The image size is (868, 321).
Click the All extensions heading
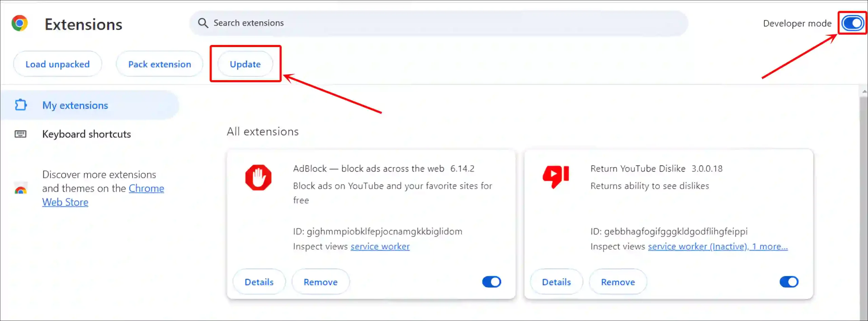coord(263,131)
